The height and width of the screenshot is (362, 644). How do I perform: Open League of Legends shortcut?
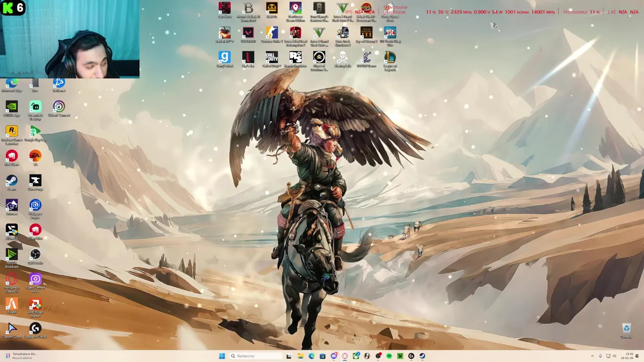coord(390,61)
